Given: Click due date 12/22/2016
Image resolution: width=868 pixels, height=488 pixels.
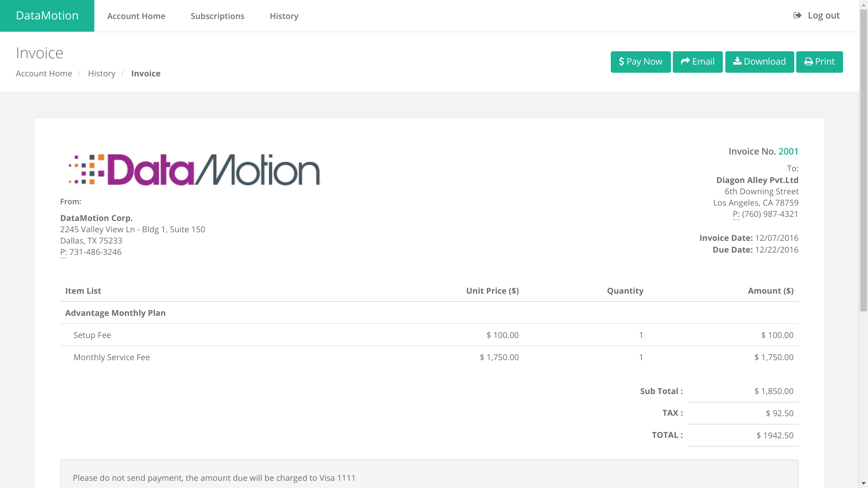Looking at the screenshot, I should click(x=777, y=249).
